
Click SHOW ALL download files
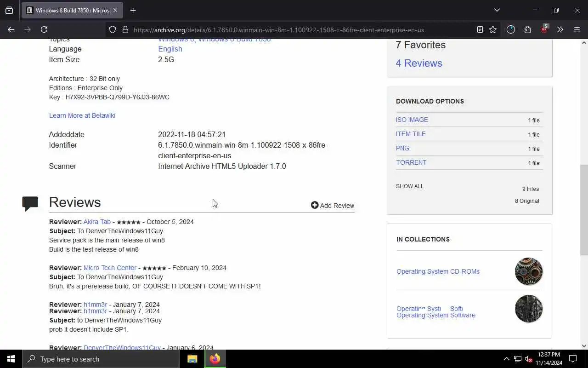pos(410,186)
